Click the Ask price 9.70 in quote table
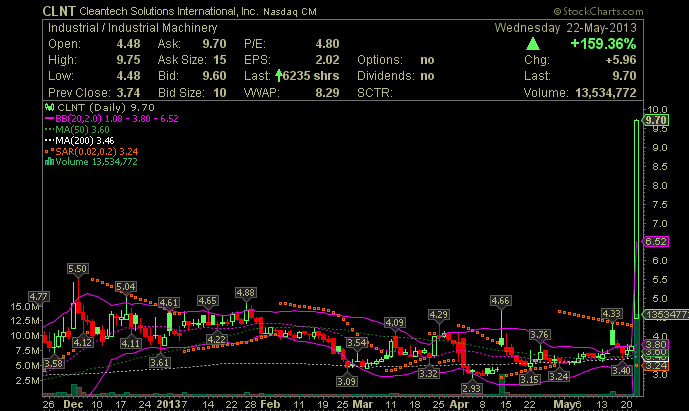Screen dimensions: 689x411 click(214, 44)
